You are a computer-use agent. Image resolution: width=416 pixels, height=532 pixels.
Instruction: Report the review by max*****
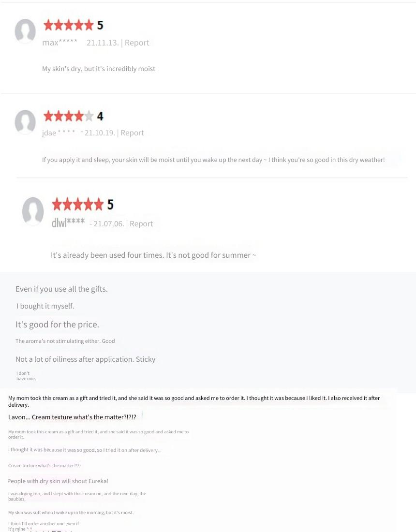(x=137, y=43)
